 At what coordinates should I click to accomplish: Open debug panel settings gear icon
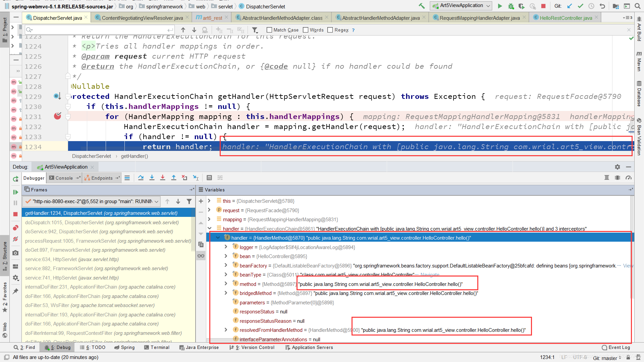(x=618, y=167)
